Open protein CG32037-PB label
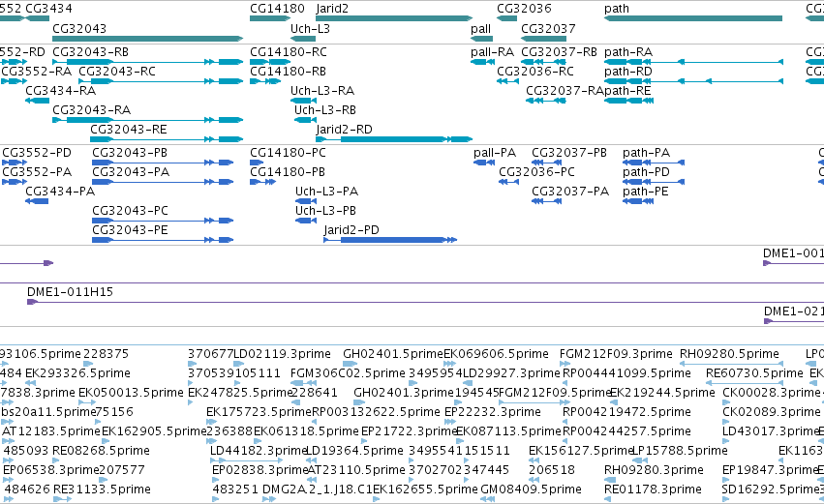Viewport: 824px width, 504px height. 569,153
